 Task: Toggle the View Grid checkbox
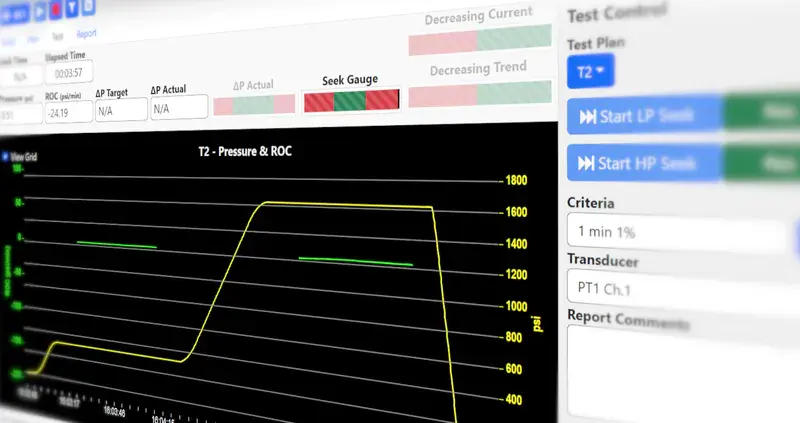coord(5,156)
